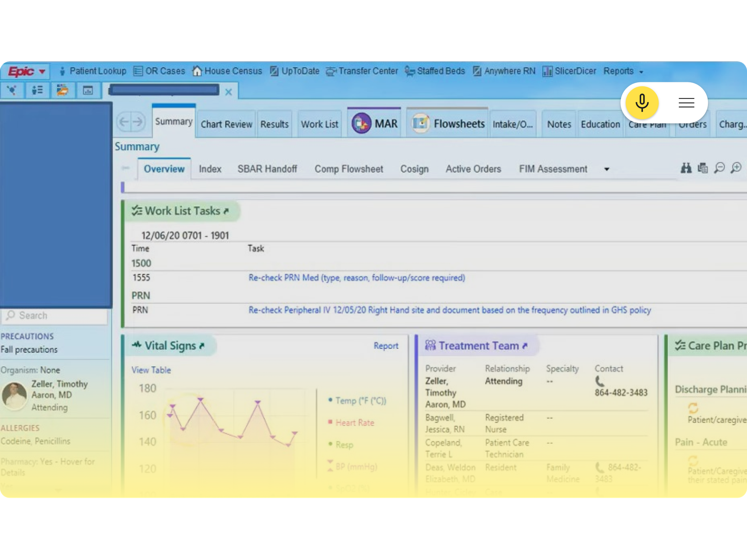Click the Codeine, Penicillins allergies text

(35, 441)
